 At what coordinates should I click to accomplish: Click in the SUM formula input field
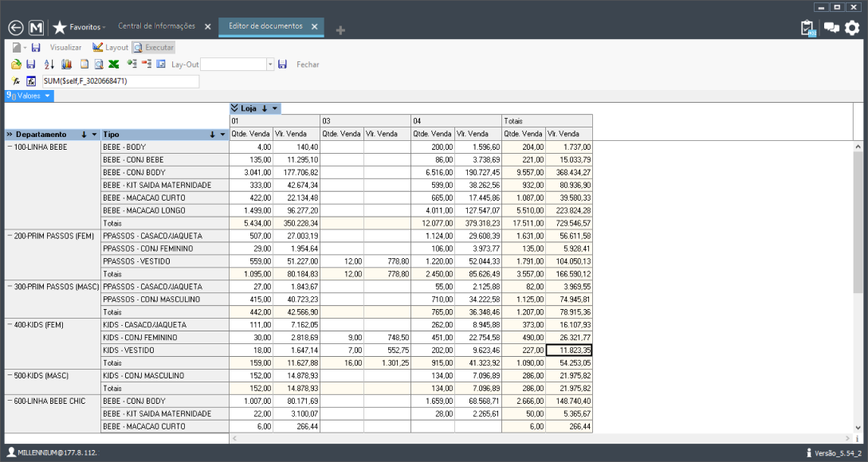point(120,81)
